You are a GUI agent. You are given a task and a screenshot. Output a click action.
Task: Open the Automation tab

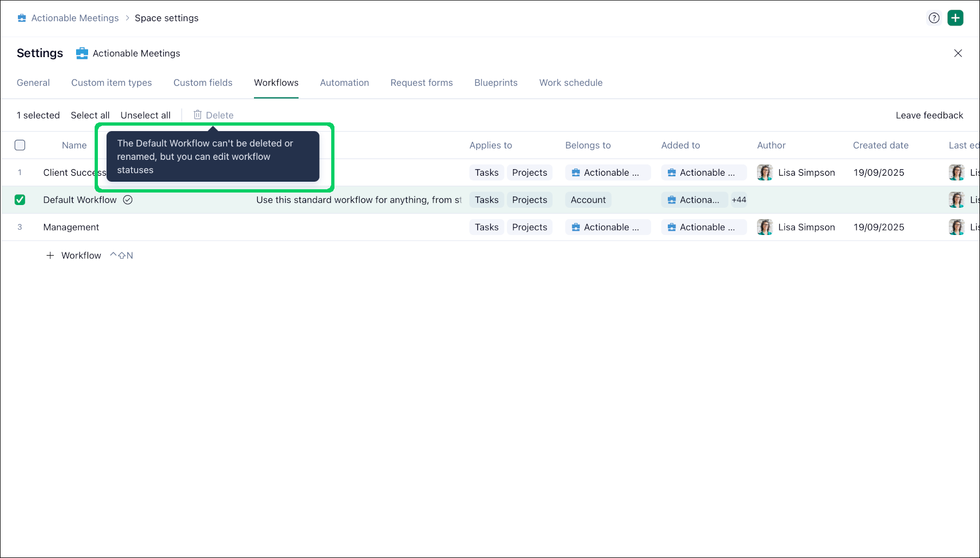tap(344, 83)
